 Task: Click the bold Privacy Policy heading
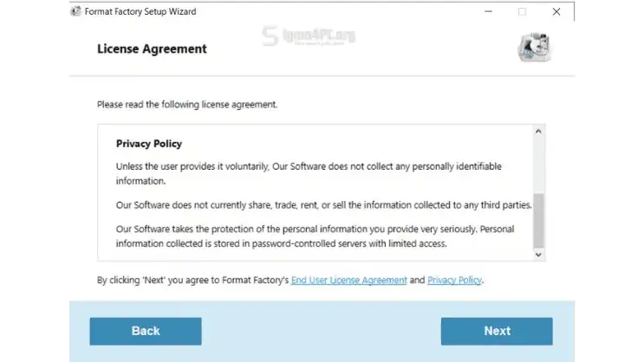click(x=149, y=144)
